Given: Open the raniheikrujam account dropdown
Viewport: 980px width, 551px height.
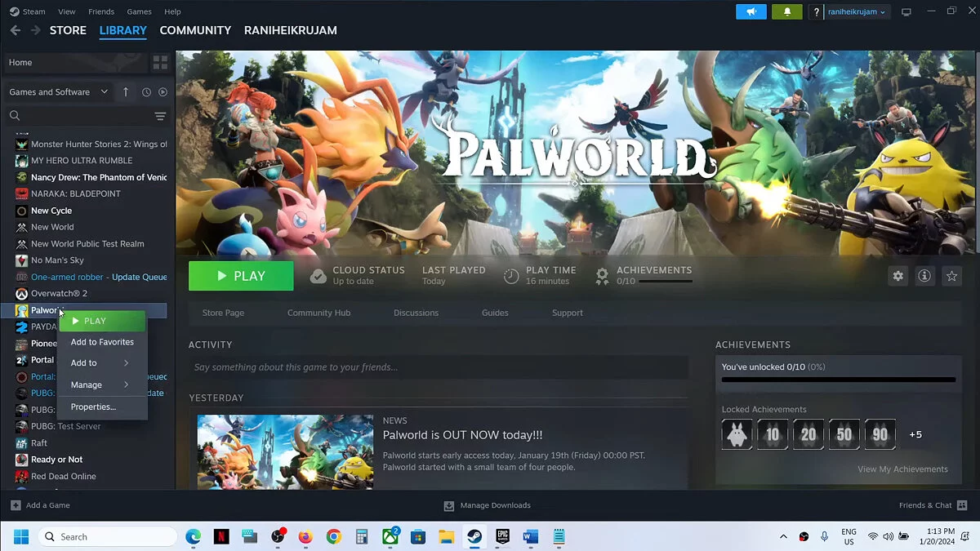Looking at the screenshot, I should coord(857,12).
